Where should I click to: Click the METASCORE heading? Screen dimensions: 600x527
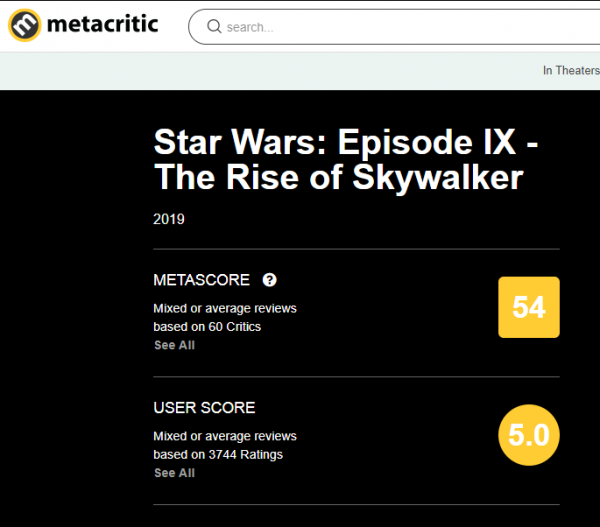click(201, 280)
